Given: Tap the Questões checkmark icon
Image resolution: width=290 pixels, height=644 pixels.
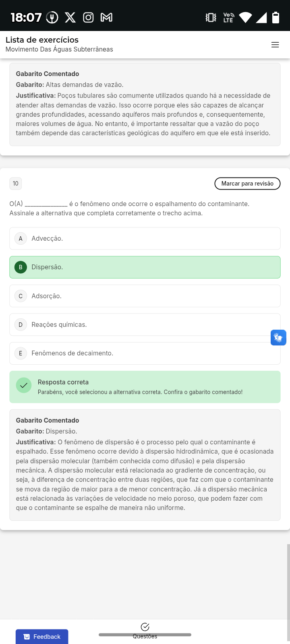Looking at the screenshot, I should point(145,627).
